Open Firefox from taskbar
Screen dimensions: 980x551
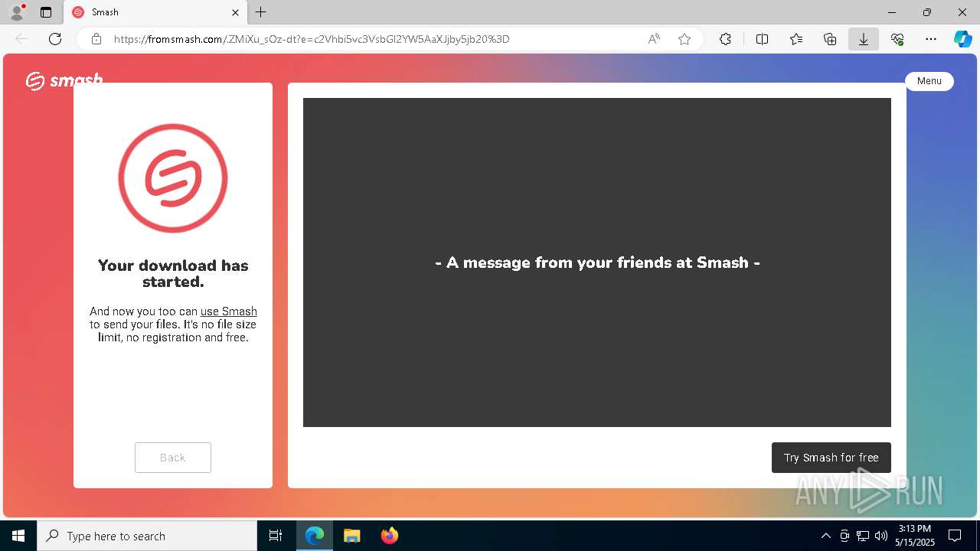tap(390, 536)
